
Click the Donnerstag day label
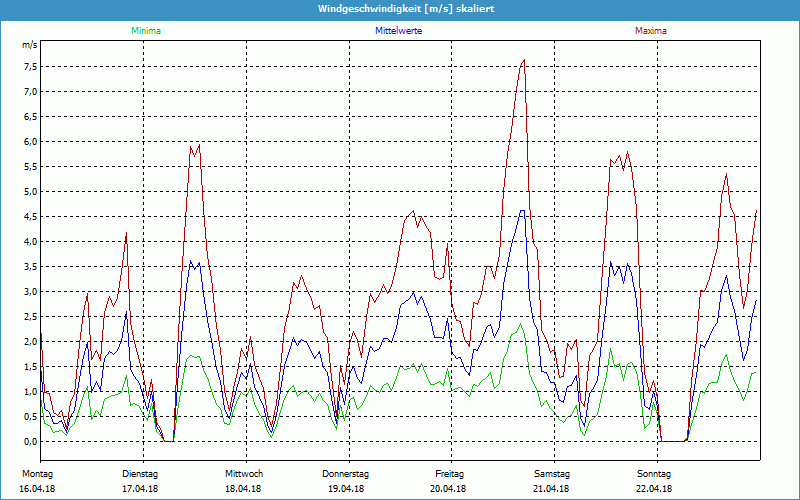pos(345,474)
